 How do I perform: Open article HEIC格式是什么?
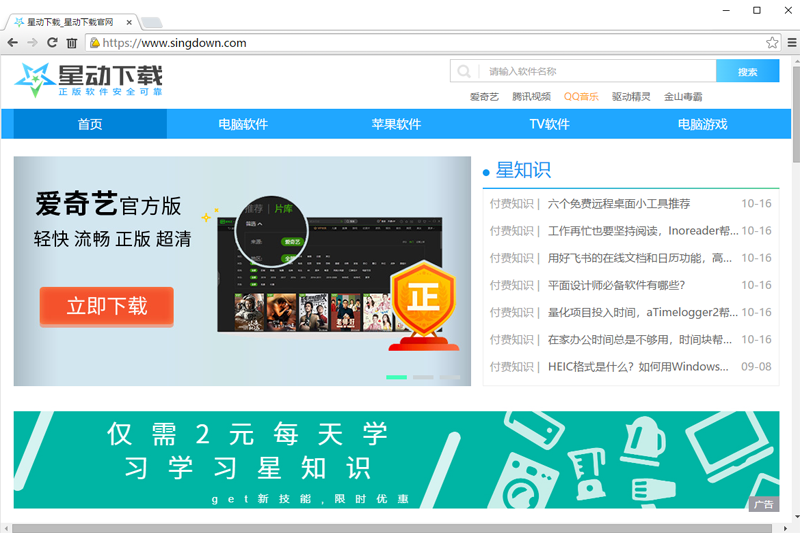638,367
